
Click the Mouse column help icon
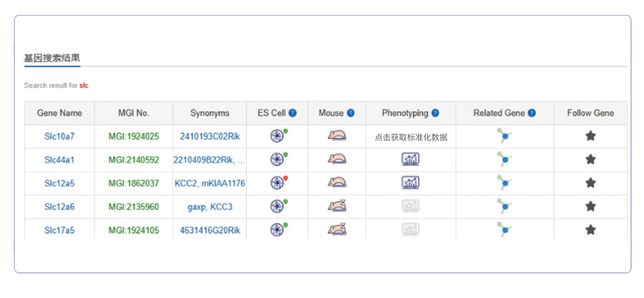pos(350,113)
